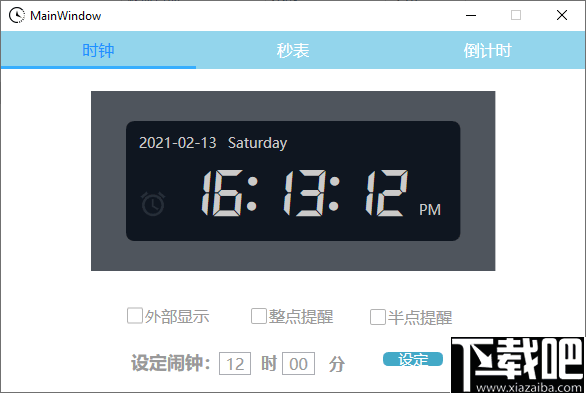Click the date text 2021-02-13

pos(178,143)
